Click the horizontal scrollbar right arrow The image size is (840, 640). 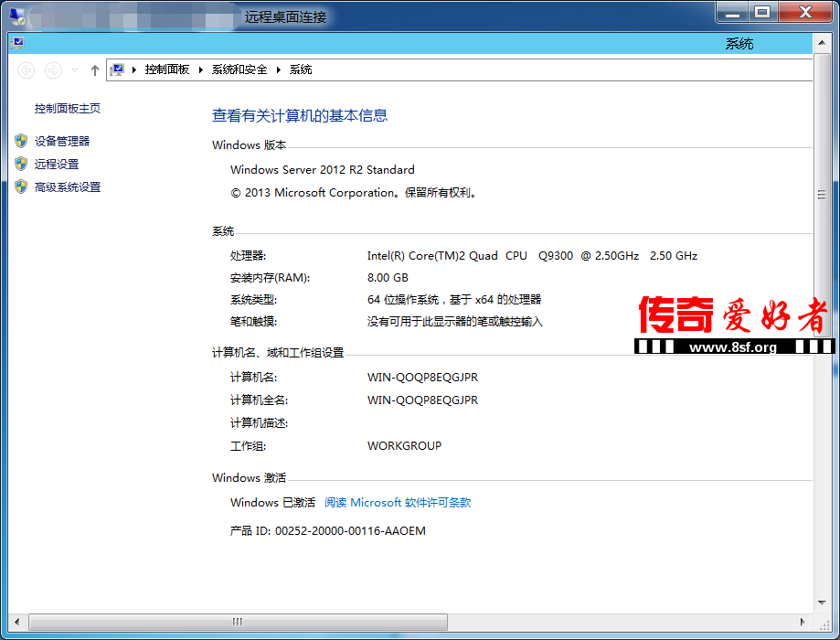pos(802,622)
